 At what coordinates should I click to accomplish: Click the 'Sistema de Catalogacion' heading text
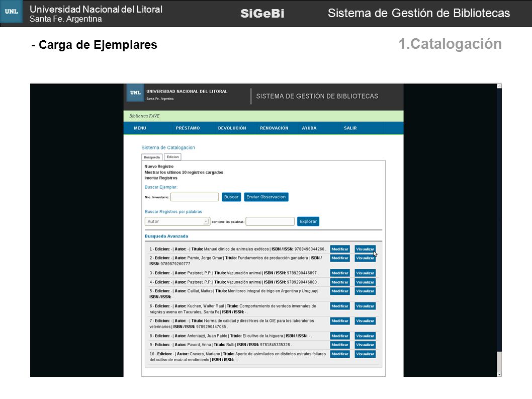[x=168, y=148]
